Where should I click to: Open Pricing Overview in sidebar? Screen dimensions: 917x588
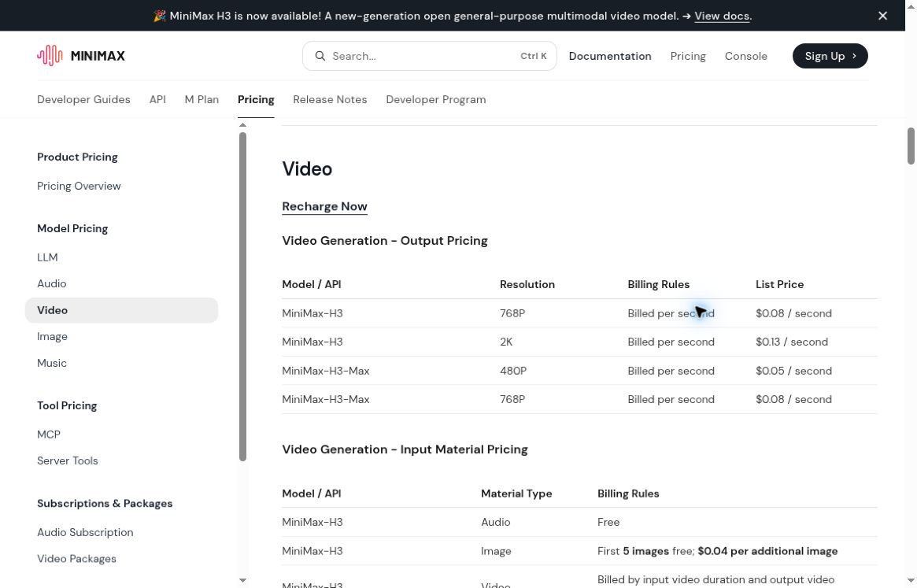click(79, 186)
